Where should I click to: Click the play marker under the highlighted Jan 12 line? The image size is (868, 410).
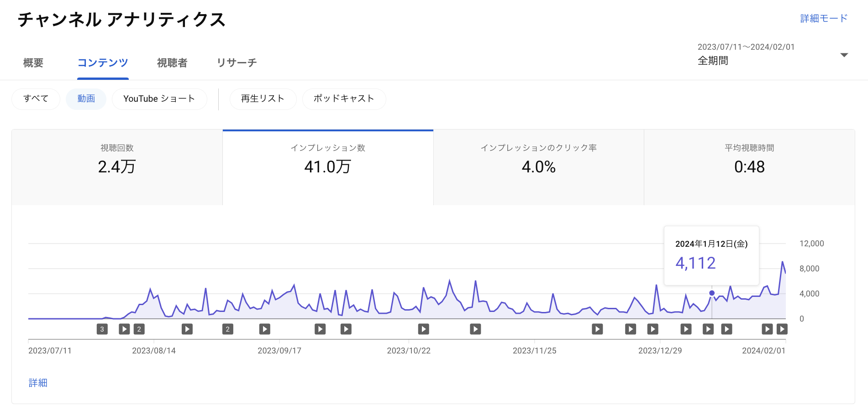(x=708, y=329)
